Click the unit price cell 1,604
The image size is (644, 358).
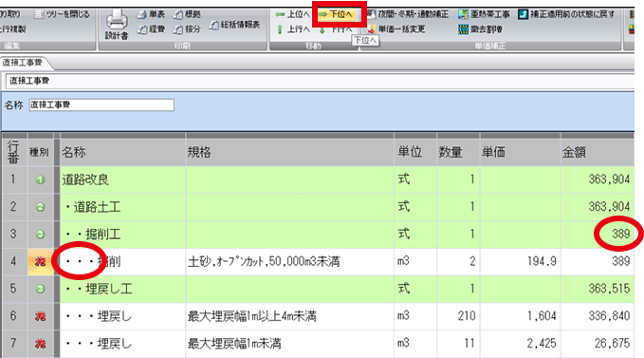pyautogui.click(x=520, y=316)
